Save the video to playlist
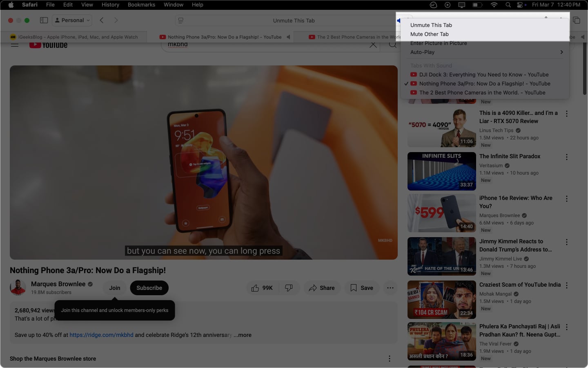The width and height of the screenshot is (588, 368). 362,288
